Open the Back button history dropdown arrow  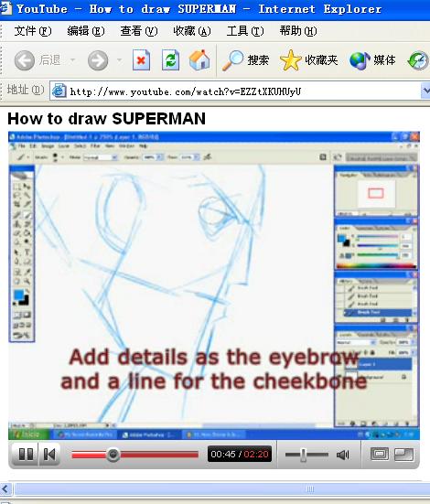coord(72,60)
